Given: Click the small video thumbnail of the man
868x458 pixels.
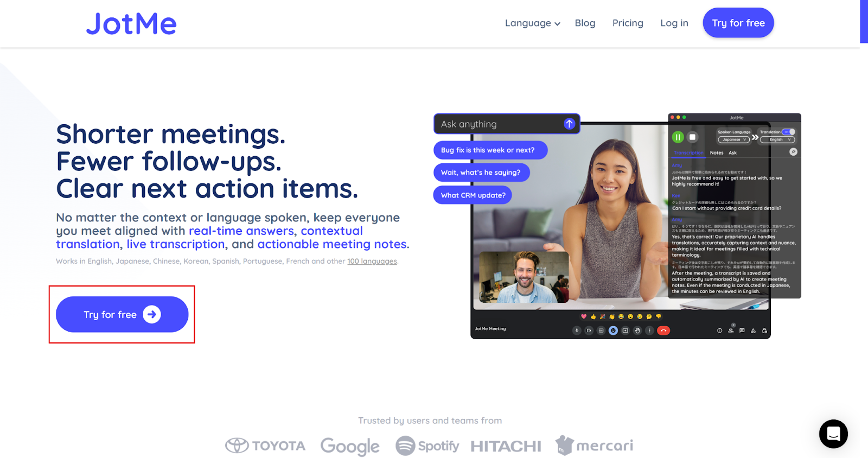Looking at the screenshot, I should pos(525,277).
